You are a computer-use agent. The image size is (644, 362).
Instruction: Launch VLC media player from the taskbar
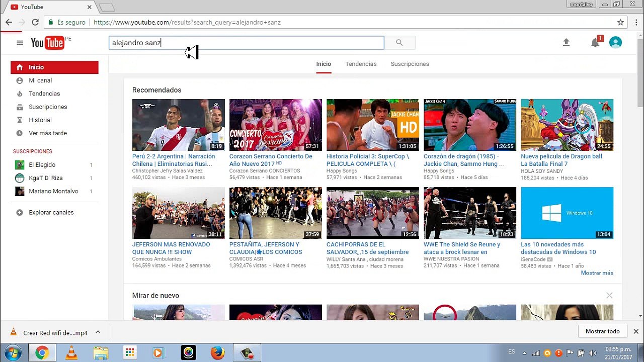pos(71,353)
